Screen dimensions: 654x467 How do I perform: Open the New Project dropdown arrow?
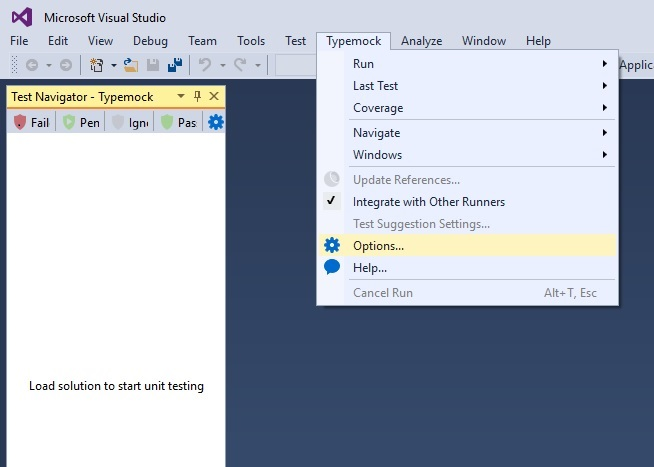click(x=113, y=65)
